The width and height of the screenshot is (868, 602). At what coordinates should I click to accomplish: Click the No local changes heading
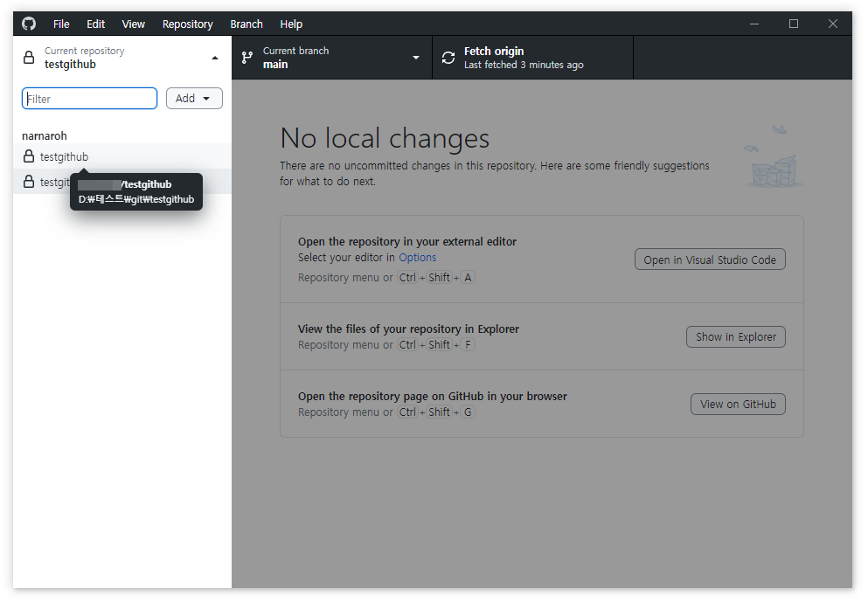point(385,138)
